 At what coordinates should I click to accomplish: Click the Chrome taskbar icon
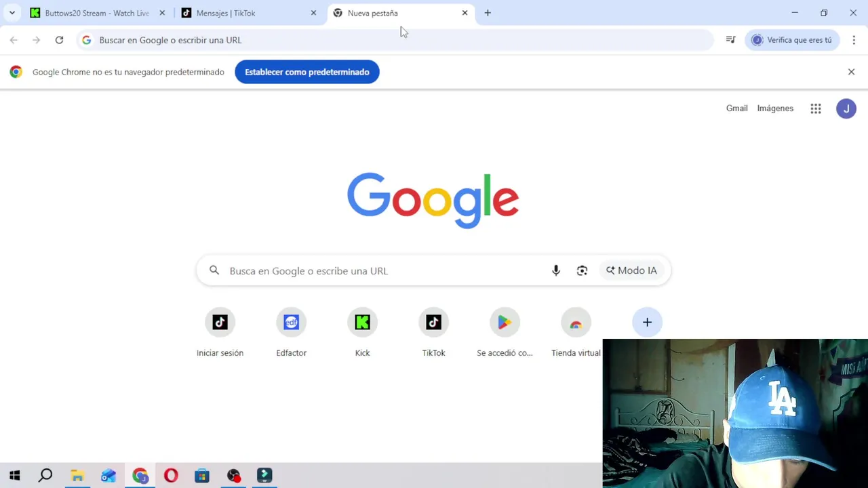pyautogui.click(x=140, y=476)
